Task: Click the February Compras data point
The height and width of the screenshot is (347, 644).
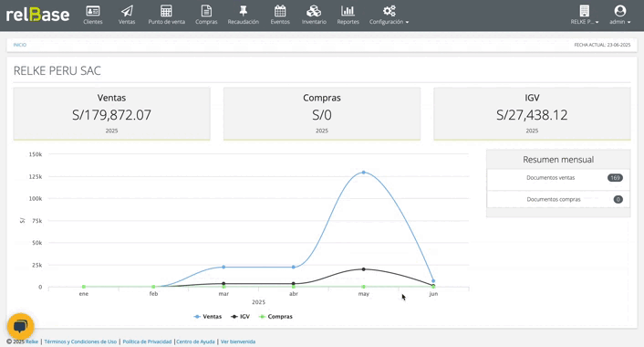Action: pyautogui.click(x=153, y=287)
